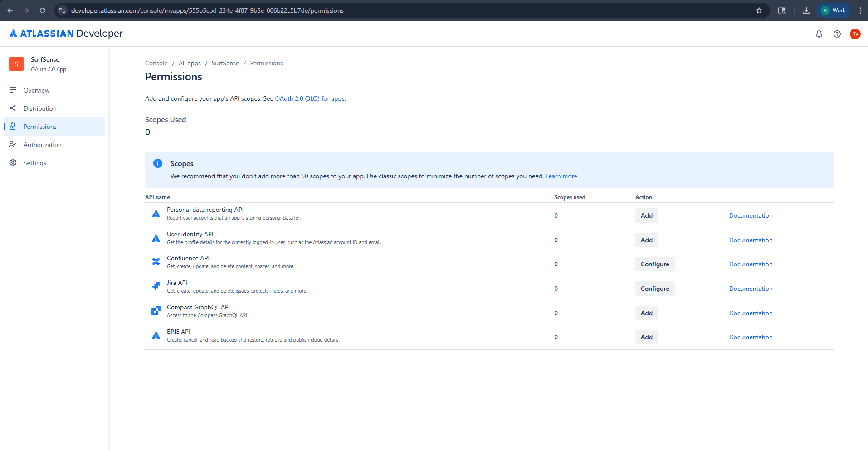Screen dimensions: 868x450
Task: Open Settings via the gear icon
Action: [x=13, y=162]
